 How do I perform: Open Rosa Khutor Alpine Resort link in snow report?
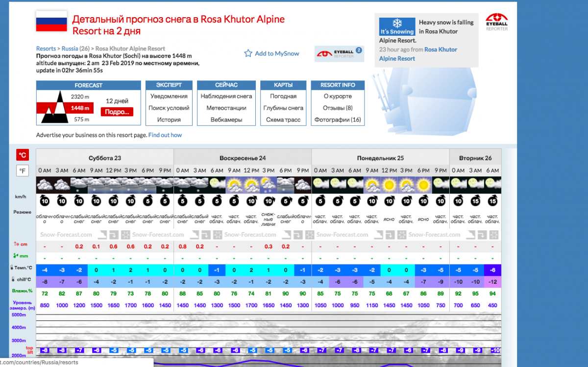418,54
